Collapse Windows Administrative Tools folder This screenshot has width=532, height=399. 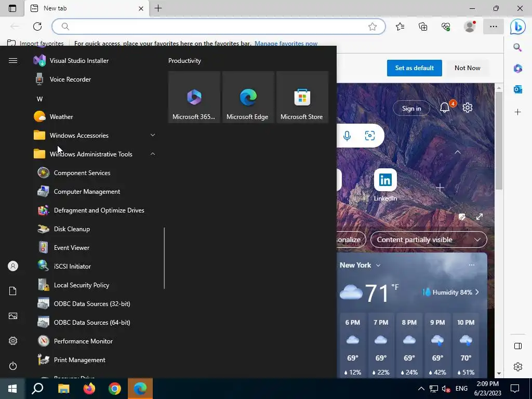coord(96,154)
